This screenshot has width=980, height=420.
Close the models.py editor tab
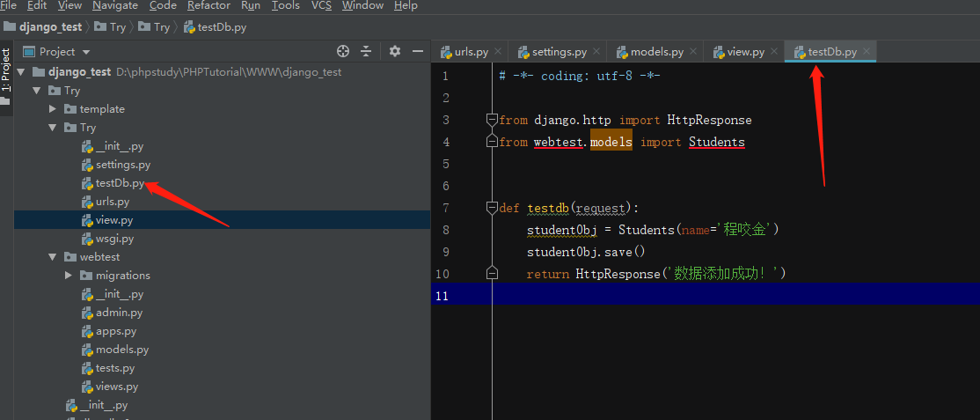pyautogui.click(x=693, y=52)
